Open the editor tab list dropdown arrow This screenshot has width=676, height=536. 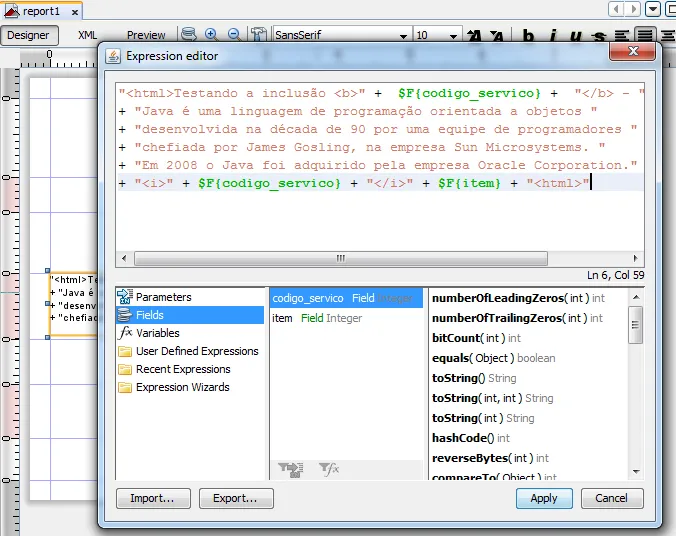653,9
